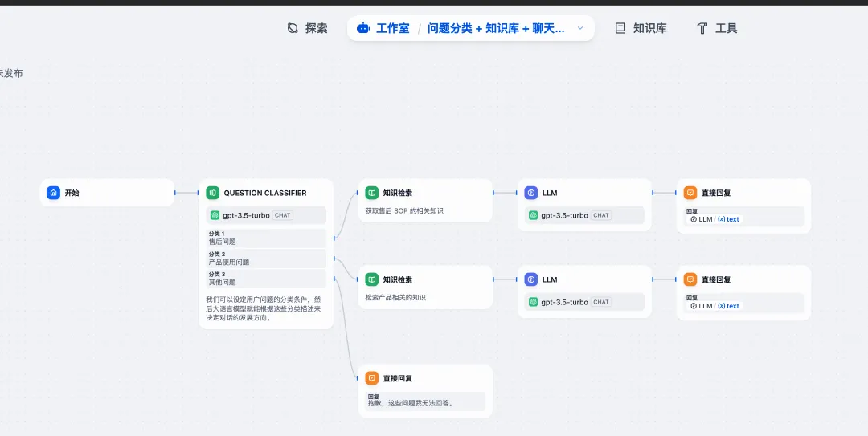
Task: Click the lower LLM node purple icon
Action: pos(530,279)
